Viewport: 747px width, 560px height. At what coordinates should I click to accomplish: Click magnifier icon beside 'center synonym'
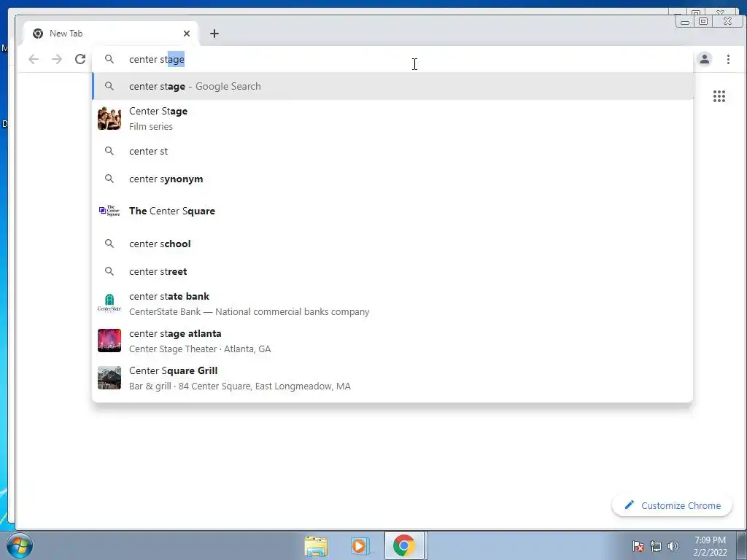pos(109,179)
